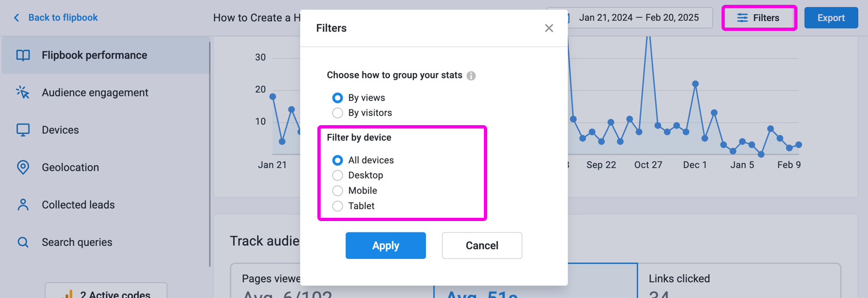
Task: Select the By visitors radio option
Action: point(337,113)
